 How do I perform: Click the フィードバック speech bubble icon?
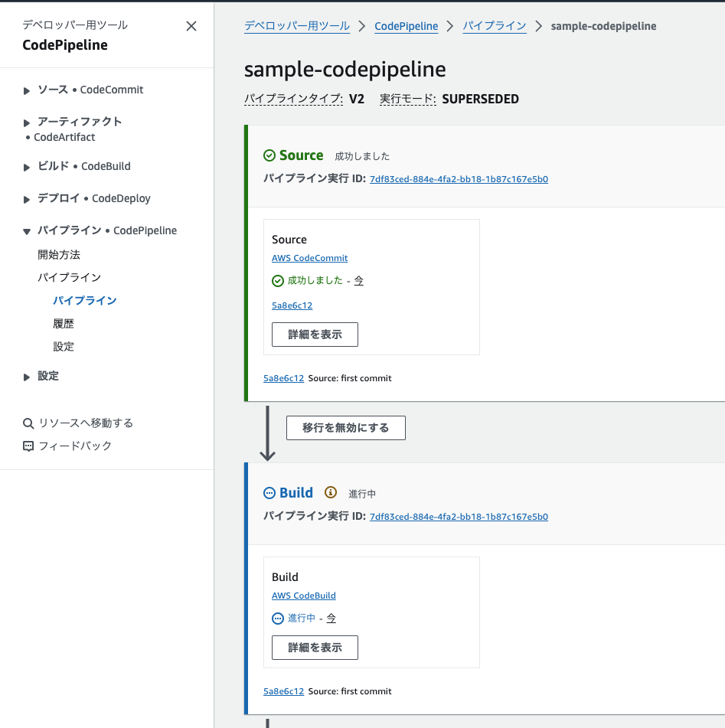pos(28,446)
